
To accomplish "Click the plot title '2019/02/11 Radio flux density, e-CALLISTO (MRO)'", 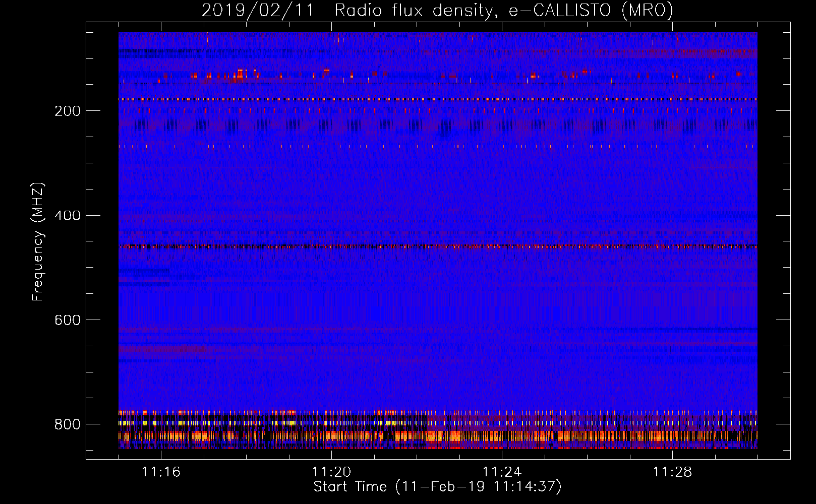I will 437,10.
